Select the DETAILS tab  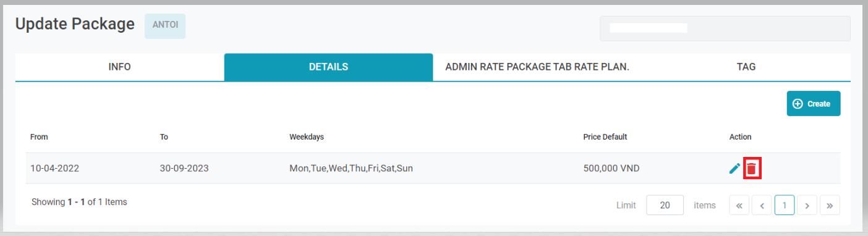pos(328,67)
